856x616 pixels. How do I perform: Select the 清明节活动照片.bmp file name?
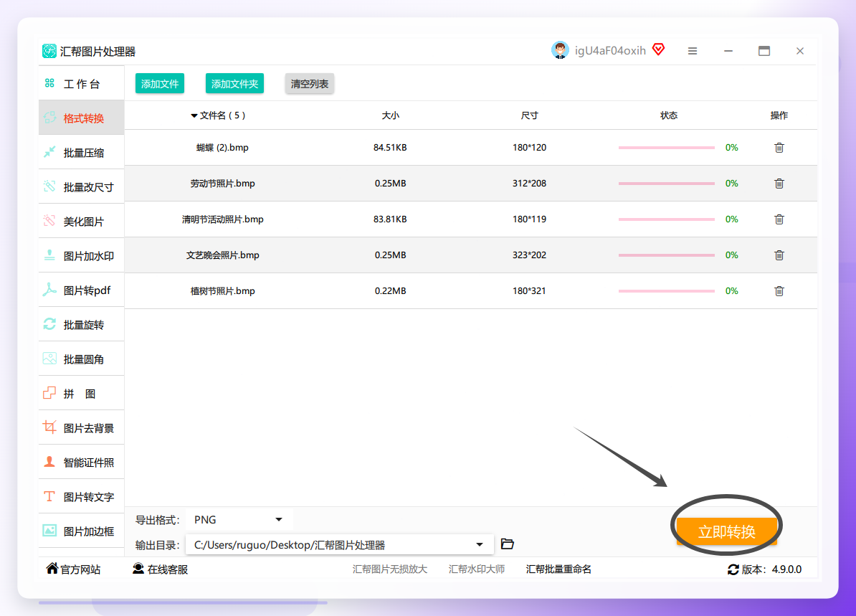coord(223,219)
